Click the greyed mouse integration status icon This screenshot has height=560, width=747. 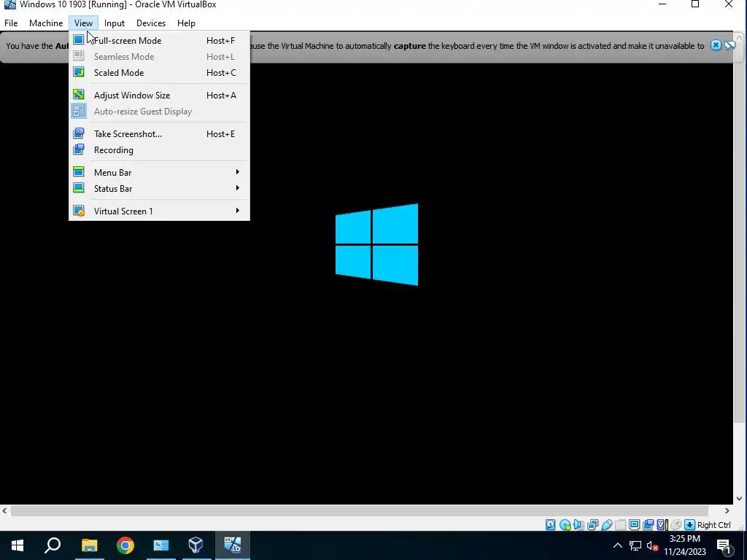[676, 525]
